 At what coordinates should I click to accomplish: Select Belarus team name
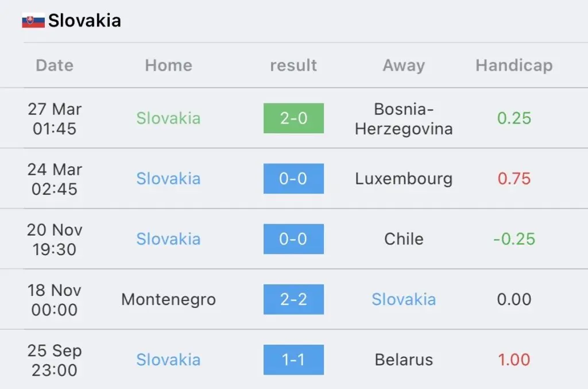tap(404, 360)
